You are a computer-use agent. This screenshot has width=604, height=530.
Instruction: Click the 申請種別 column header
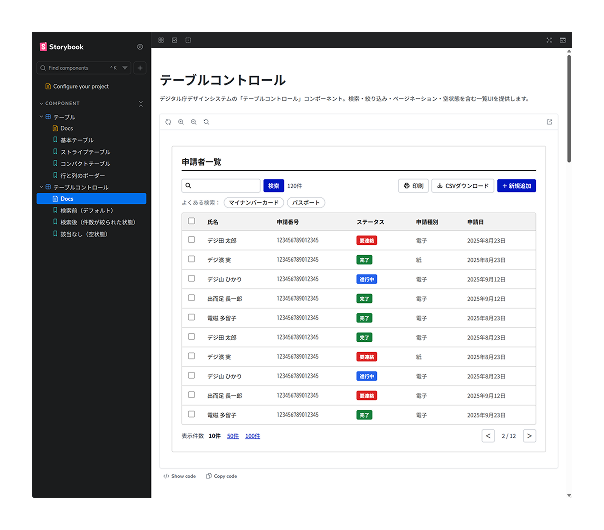[427, 222]
